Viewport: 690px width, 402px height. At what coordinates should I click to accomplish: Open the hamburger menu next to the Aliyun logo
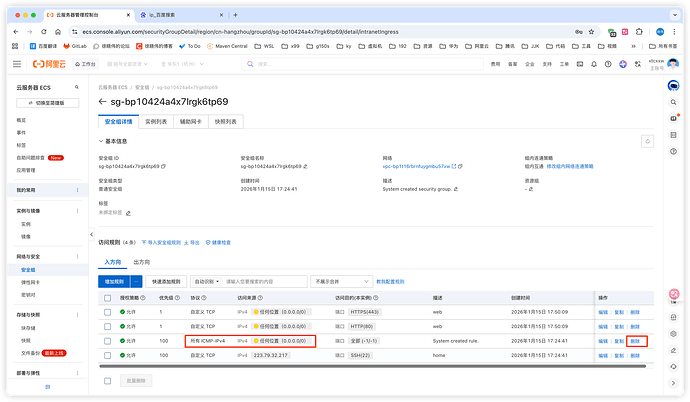coord(19,64)
